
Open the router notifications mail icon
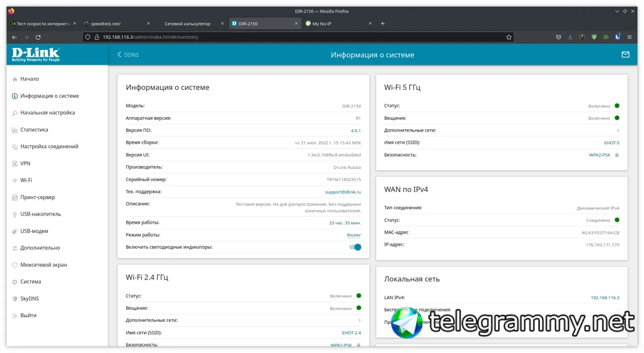click(x=625, y=54)
